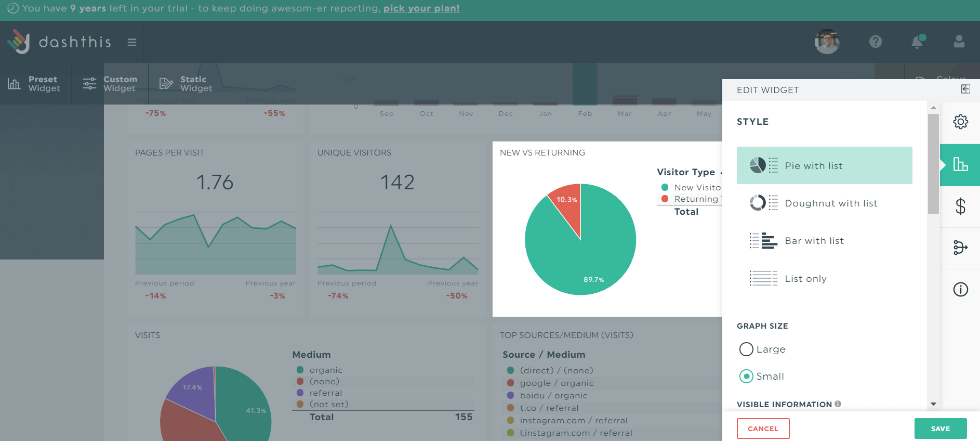Click the UNIQUE VISITORS widget title
The image size is (980, 441).
pyautogui.click(x=354, y=152)
